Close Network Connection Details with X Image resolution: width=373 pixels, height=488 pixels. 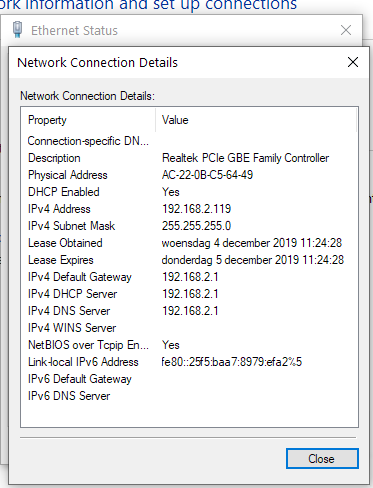click(353, 62)
